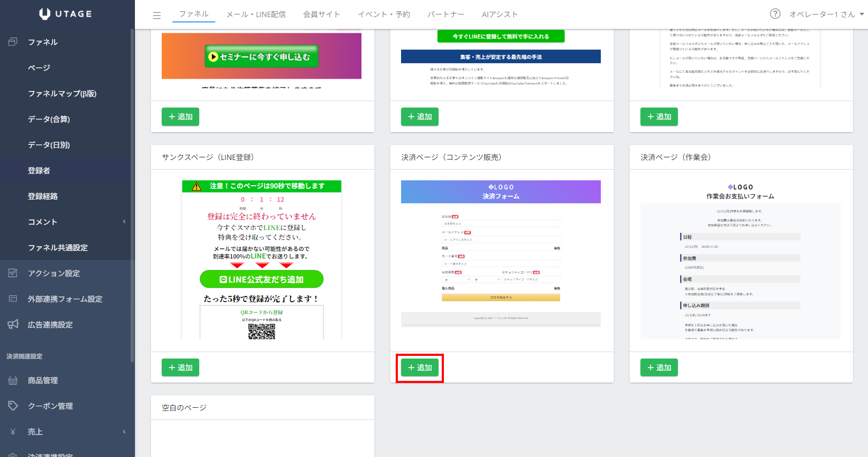The image size is (868, 457).
Task: Open the オペレーター1 さん account dropdown
Action: point(827,14)
